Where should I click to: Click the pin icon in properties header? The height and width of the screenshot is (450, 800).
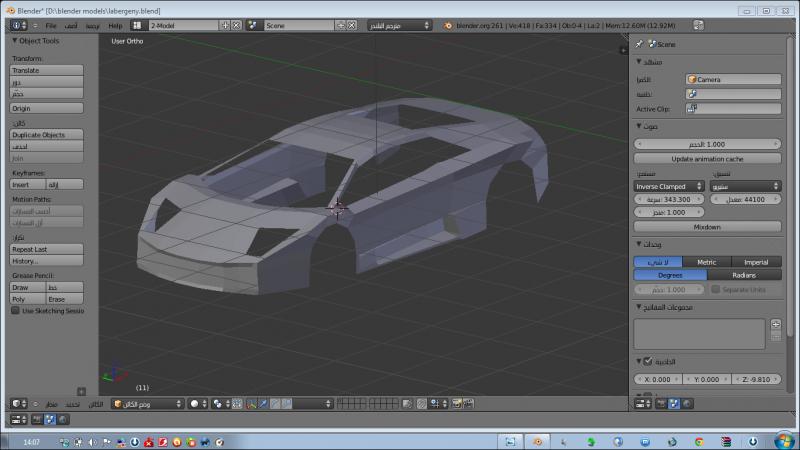tap(639, 44)
